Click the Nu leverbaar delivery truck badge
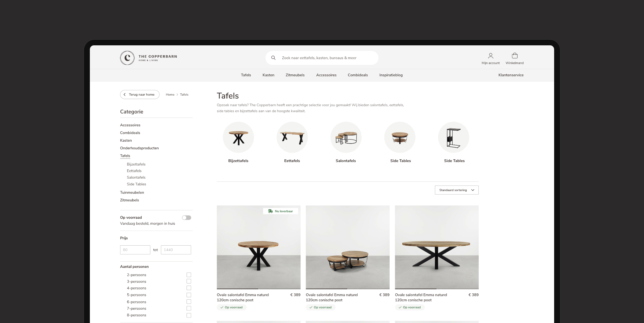 (280, 211)
